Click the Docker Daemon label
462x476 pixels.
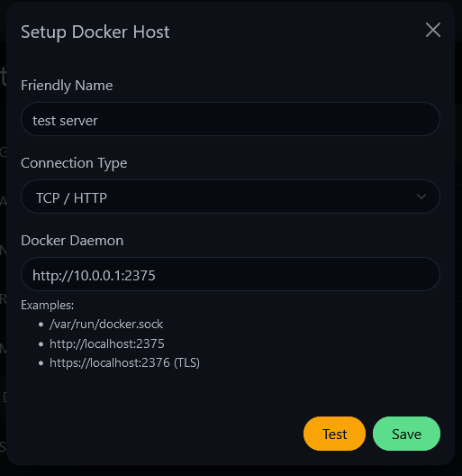coord(72,241)
